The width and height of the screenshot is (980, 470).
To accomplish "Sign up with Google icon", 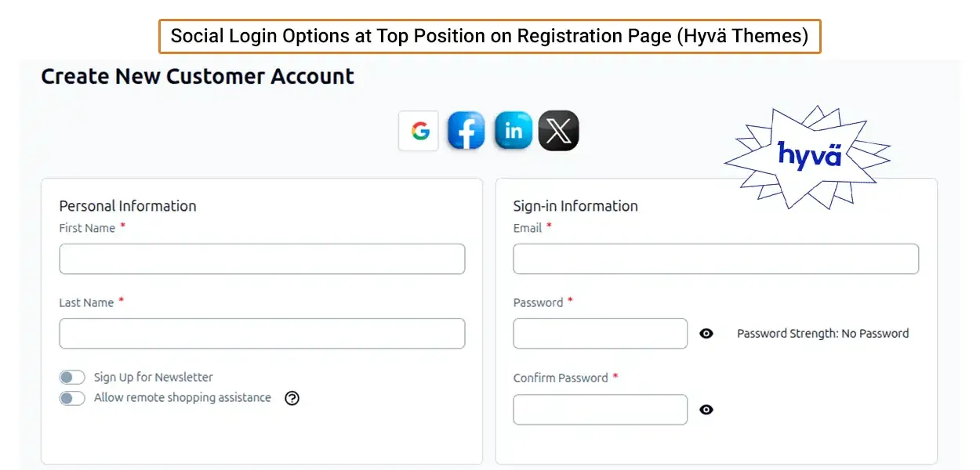I will tap(419, 131).
